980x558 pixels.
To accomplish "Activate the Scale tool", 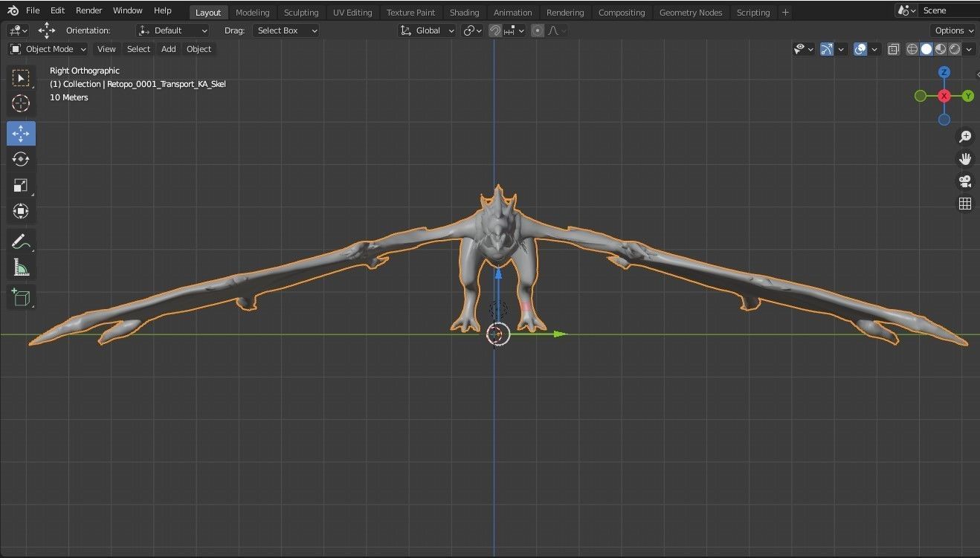I will 21,185.
